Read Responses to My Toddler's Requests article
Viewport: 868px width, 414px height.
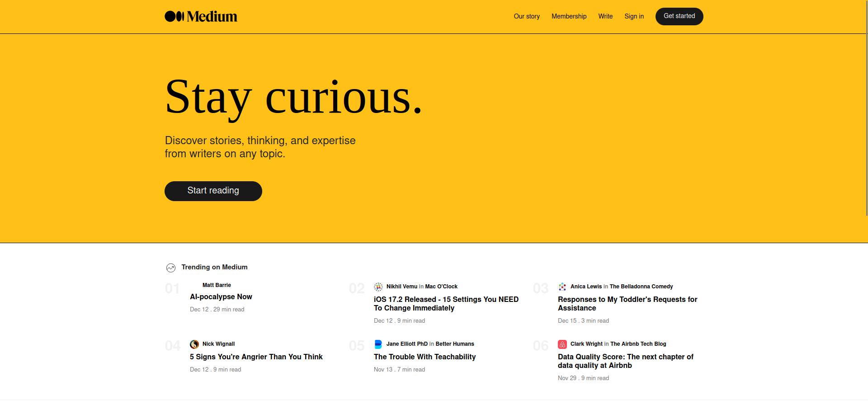[x=627, y=304]
